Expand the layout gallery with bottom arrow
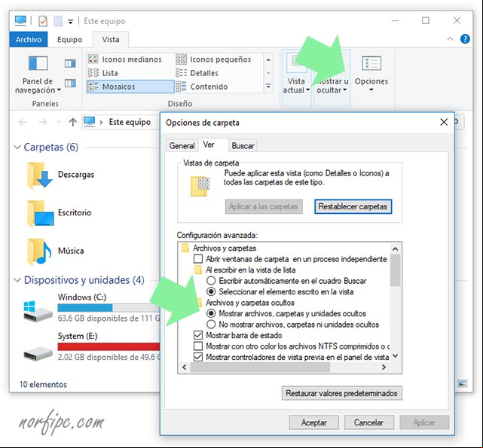This screenshot has height=448, width=483. (x=268, y=87)
